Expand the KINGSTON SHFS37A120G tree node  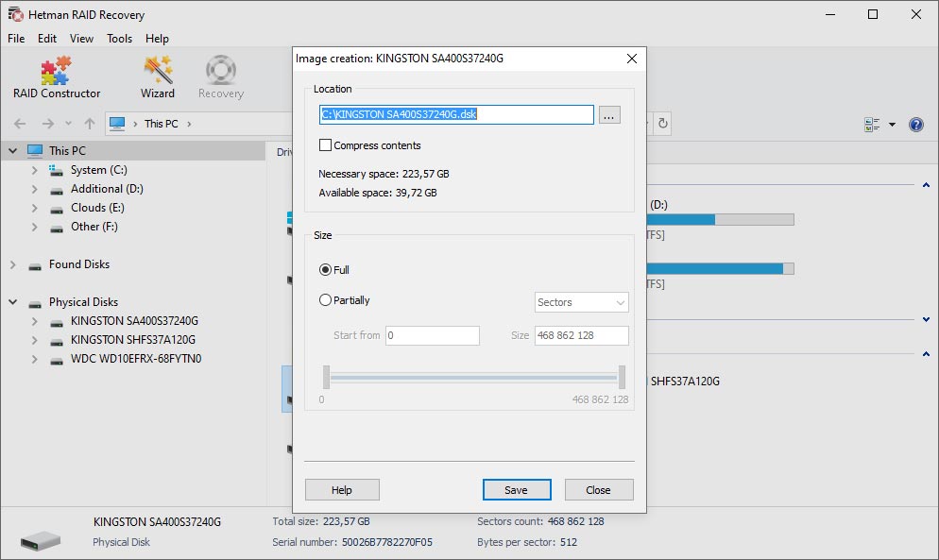coord(34,340)
